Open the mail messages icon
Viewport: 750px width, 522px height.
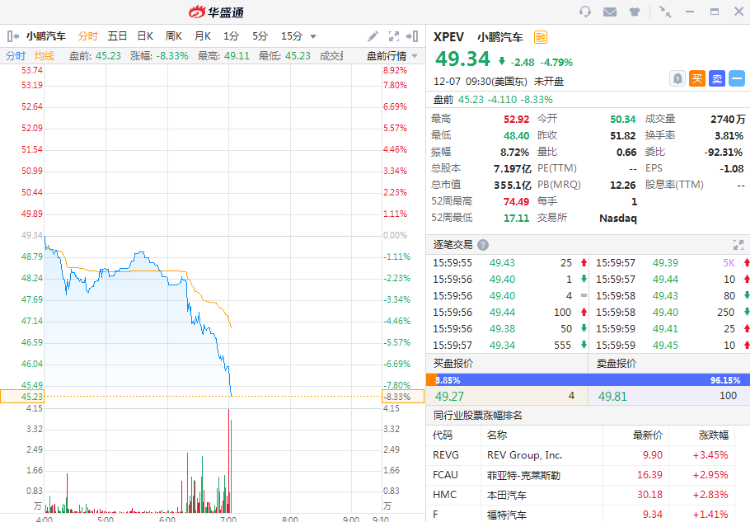(609, 11)
